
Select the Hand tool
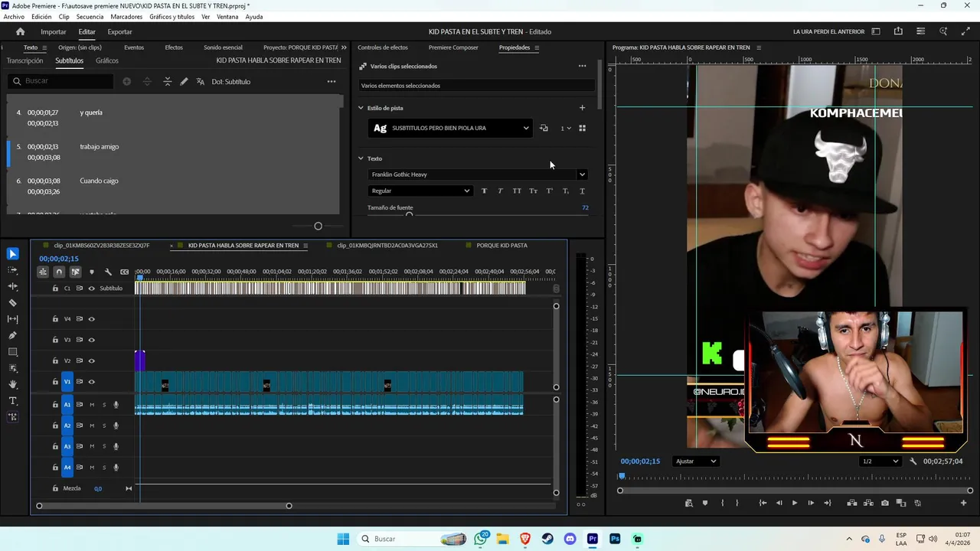(13, 384)
